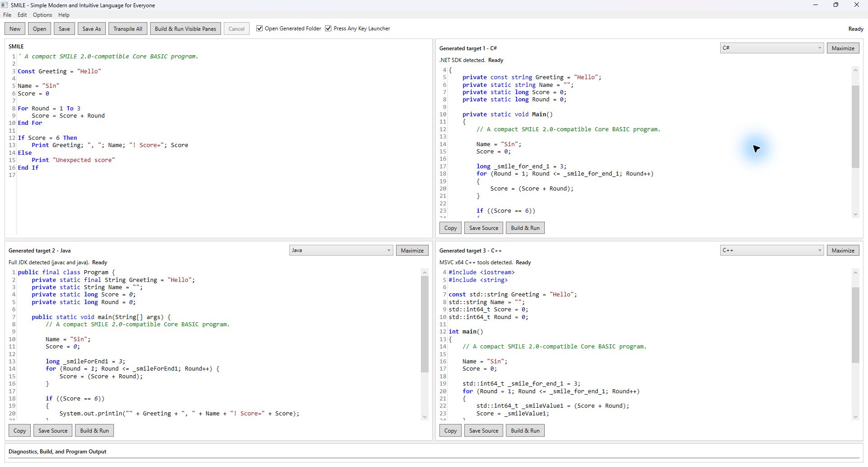The image size is (868, 467).
Task: Click the C# pane scrollbar thumb
Action: pyautogui.click(x=855, y=127)
